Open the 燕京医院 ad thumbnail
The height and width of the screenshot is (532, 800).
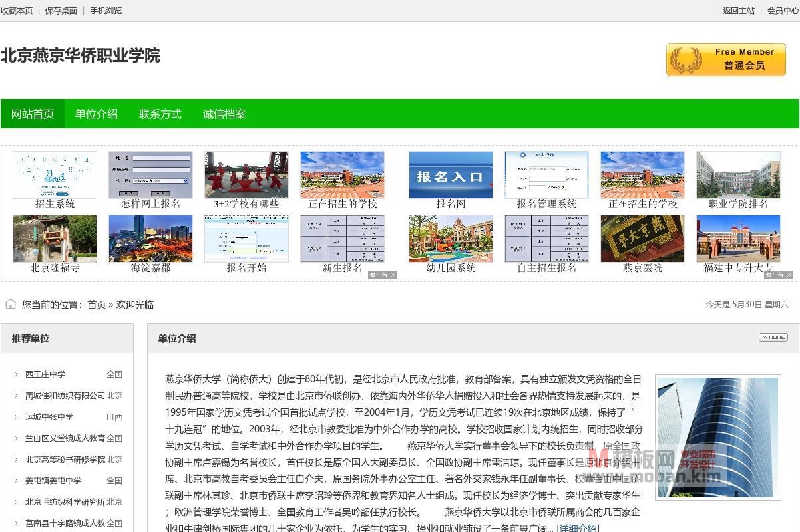point(642,239)
